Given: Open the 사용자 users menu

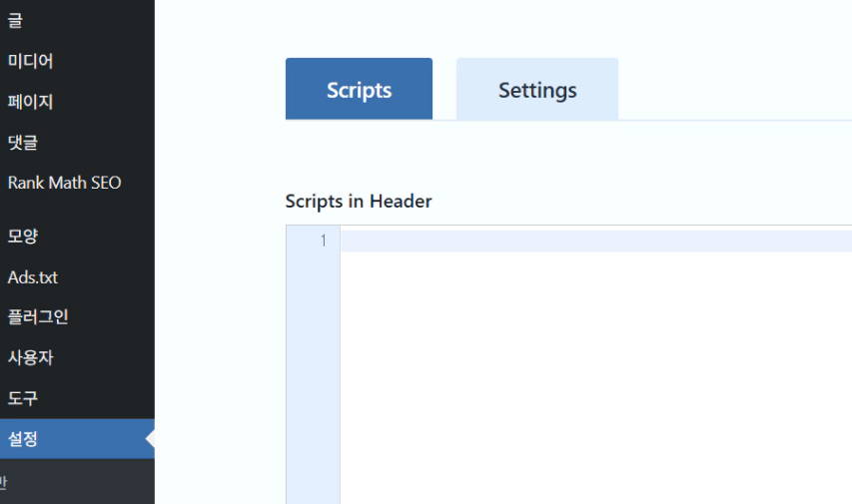Looking at the screenshot, I should (x=30, y=357).
